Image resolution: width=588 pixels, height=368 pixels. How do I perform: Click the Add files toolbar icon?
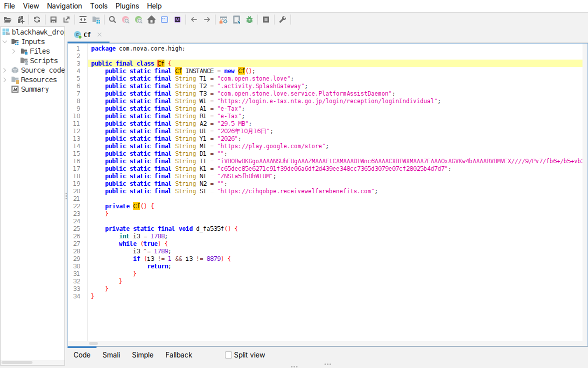tap(21, 20)
